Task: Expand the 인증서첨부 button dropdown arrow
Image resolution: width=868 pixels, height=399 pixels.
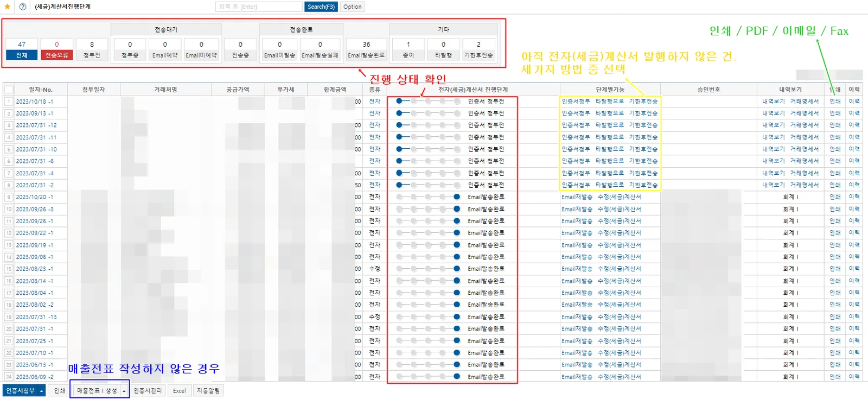Action: [x=41, y=391]
